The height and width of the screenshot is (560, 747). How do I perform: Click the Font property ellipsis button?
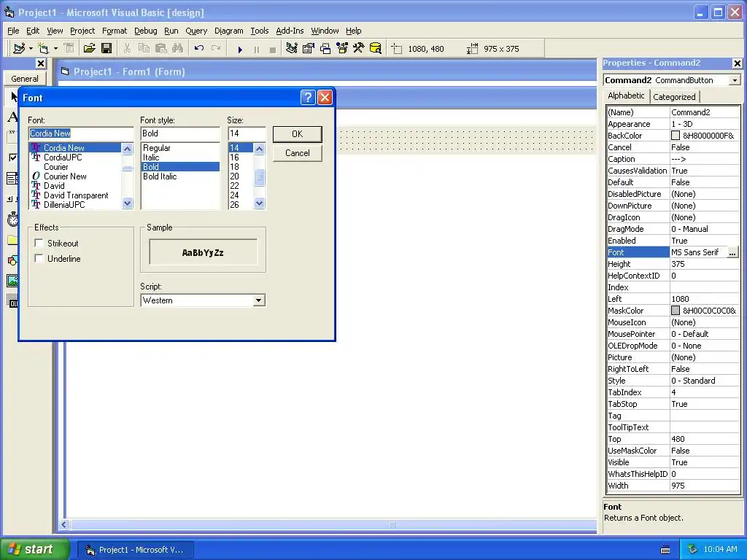[732, 252]
